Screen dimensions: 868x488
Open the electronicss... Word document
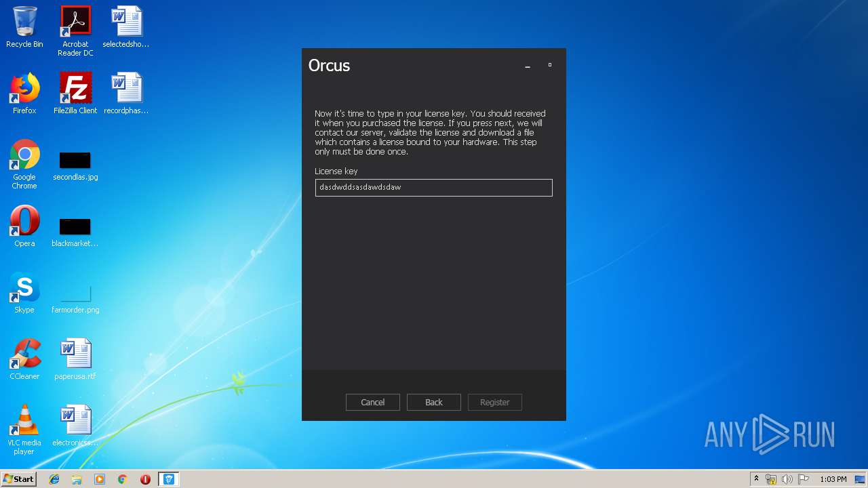tap(75, 426)
